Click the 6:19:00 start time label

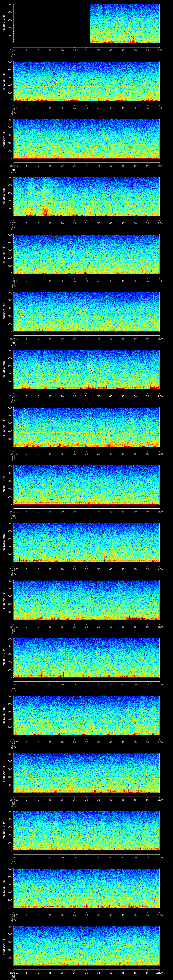pos(14,915)
